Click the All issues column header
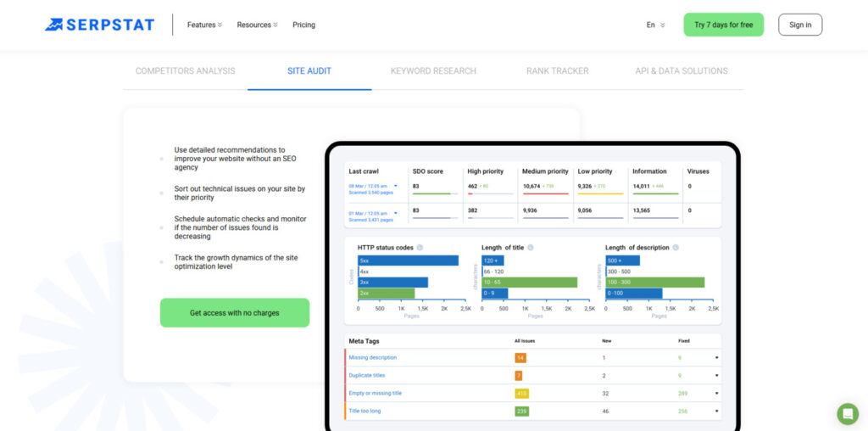This screenshot has height=431, width=868. point(525,341)
